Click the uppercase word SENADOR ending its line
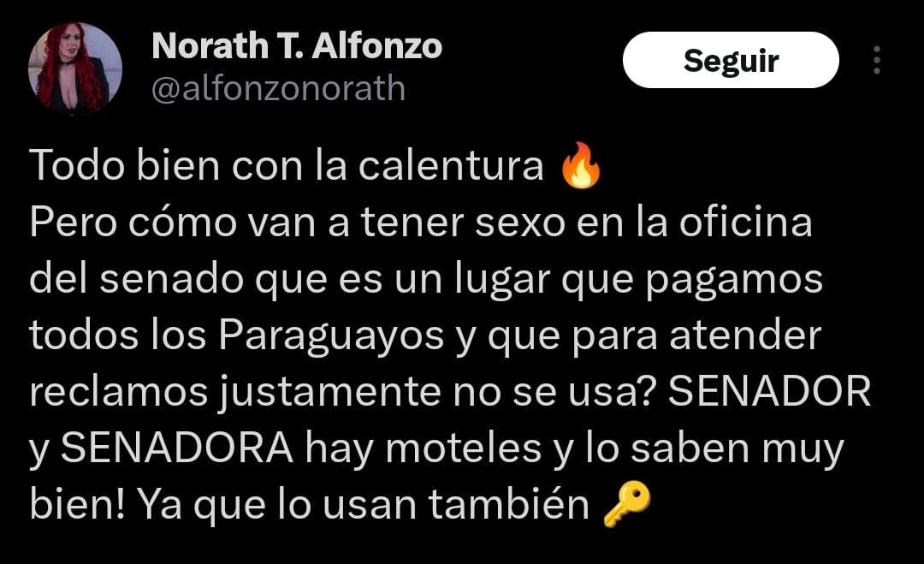This screenshot has height=564, width=924. point(769,391)
